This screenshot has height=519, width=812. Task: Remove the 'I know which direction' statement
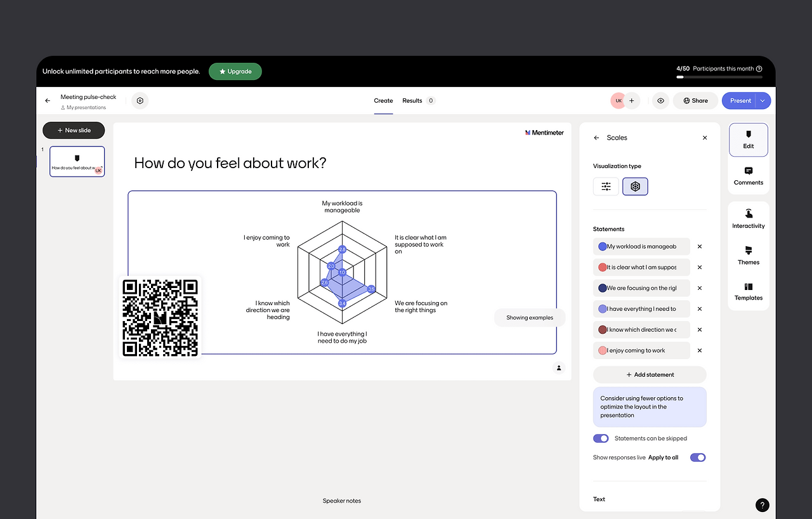tap(700, 330)
